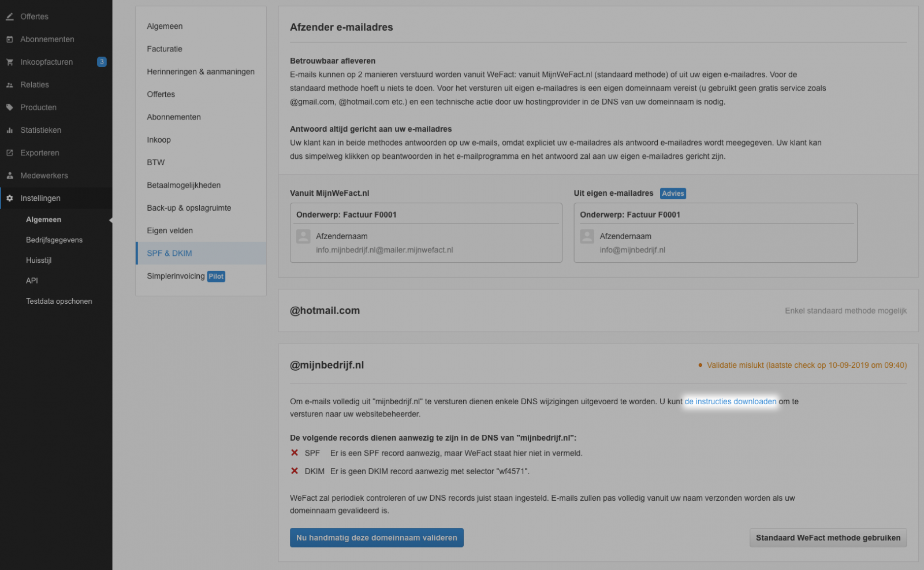The image size is (924, 570).
Task: Click the 'de instructies downloaden' link
Action: 730,401
